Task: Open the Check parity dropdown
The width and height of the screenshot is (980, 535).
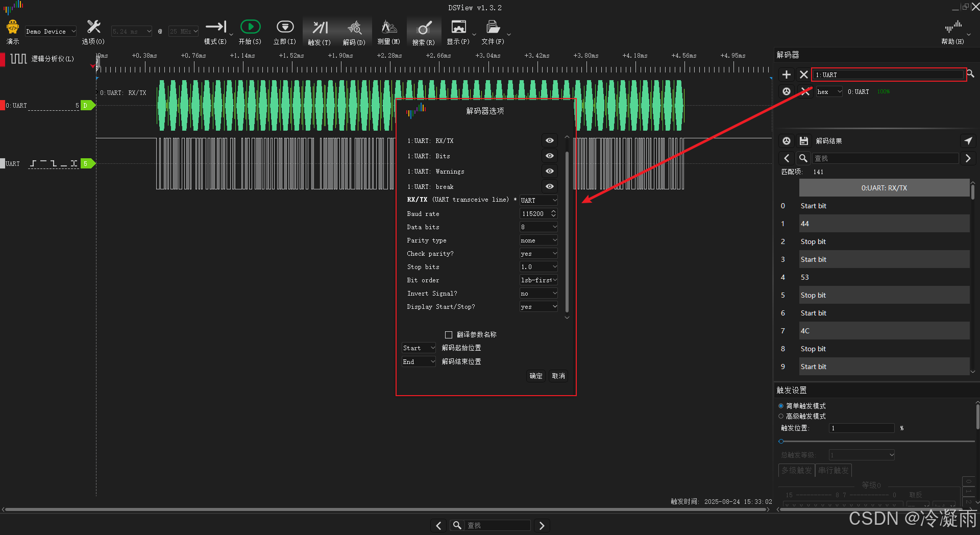Action: [x=538, y=253]
